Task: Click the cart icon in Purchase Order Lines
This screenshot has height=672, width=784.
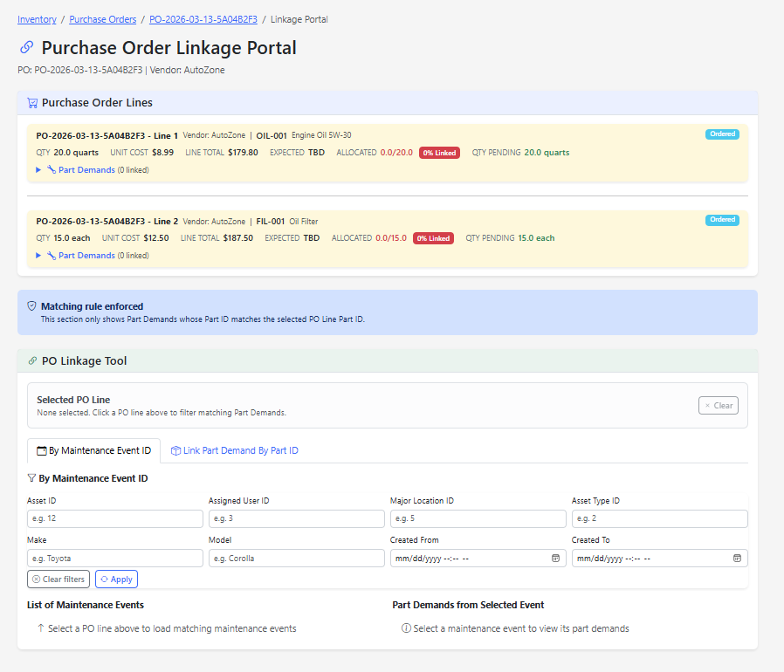Action: click(32, 103)
